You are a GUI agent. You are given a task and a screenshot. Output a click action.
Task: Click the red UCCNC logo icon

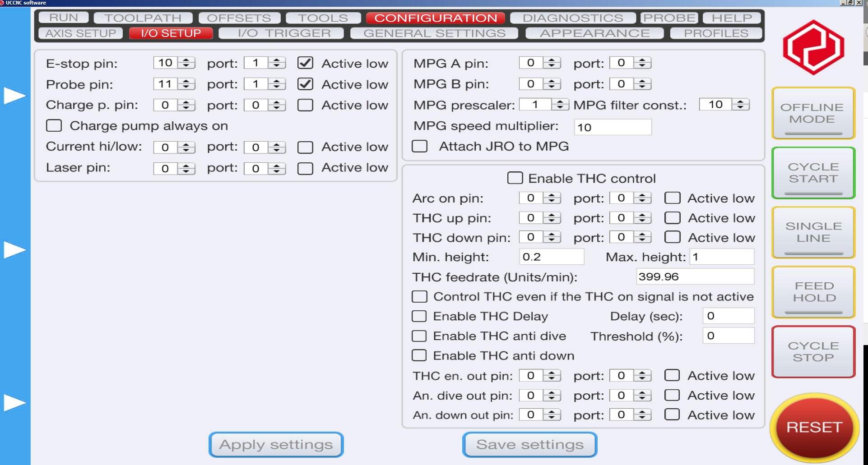pos(813,47)
